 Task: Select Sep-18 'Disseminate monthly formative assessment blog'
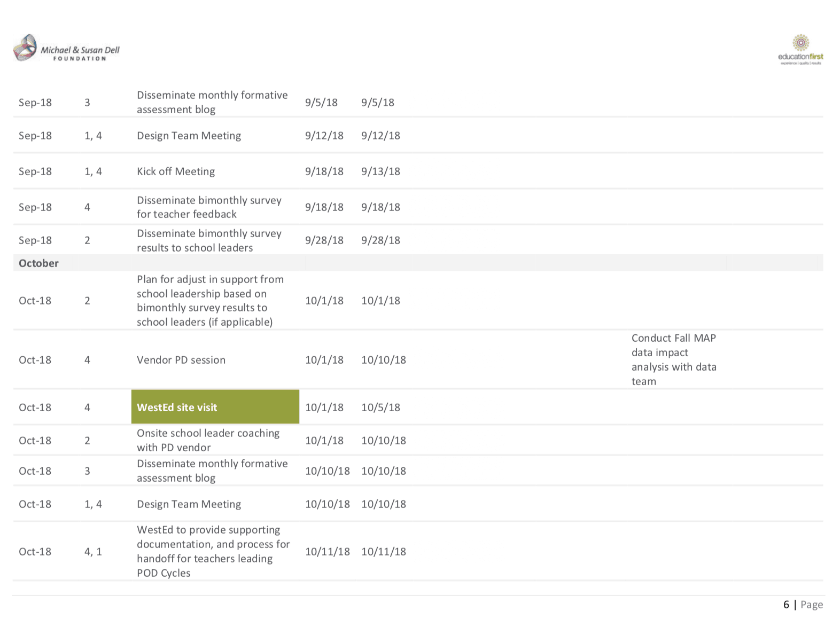[212, 102]
